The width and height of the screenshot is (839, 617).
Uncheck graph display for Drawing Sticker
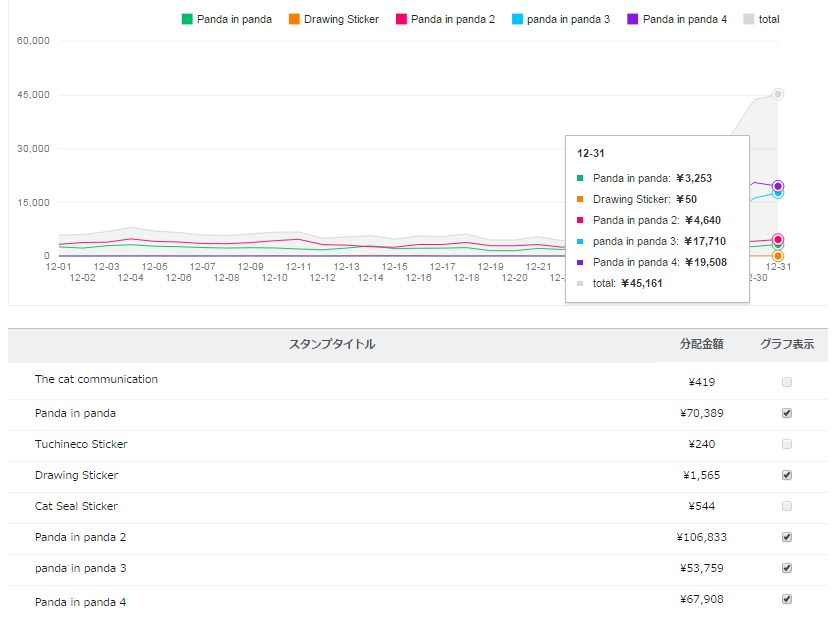click(787, 475)
